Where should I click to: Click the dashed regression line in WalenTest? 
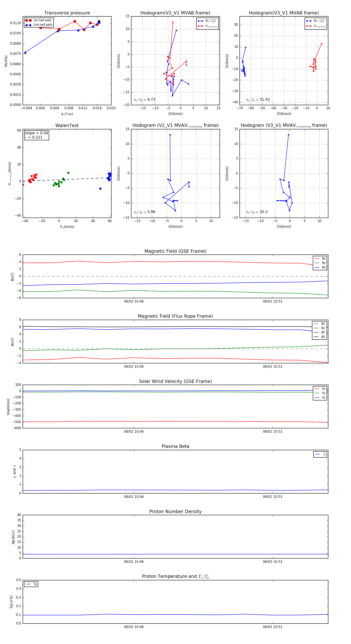tap(67, 180)
